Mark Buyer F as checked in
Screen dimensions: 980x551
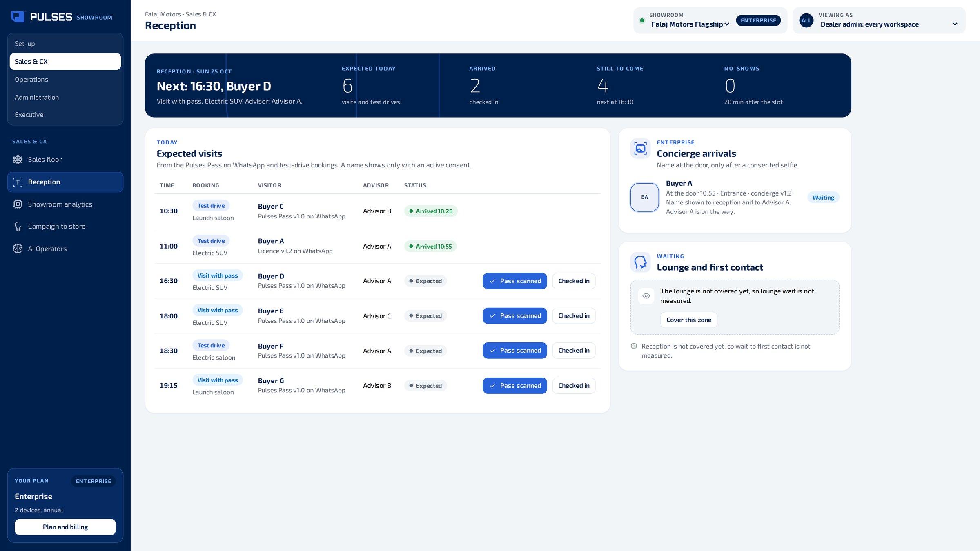[574, 351]
